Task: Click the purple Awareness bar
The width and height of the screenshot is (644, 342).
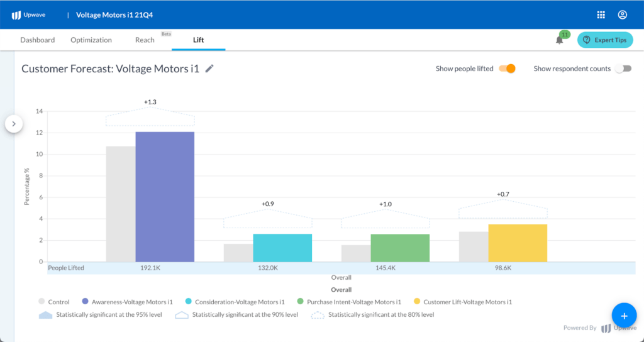Action: coord(165,197)
